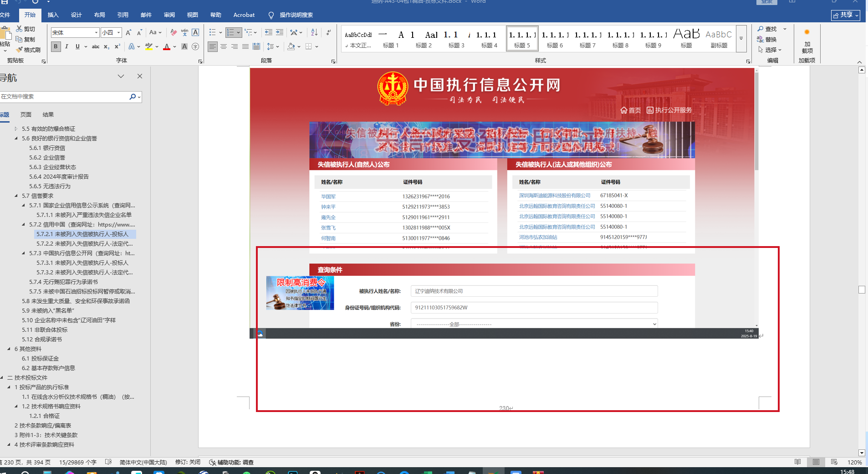Click the 共享 share button
This screenshot has height=474, width=868.
pyautogui.click(x=846, y=15)
